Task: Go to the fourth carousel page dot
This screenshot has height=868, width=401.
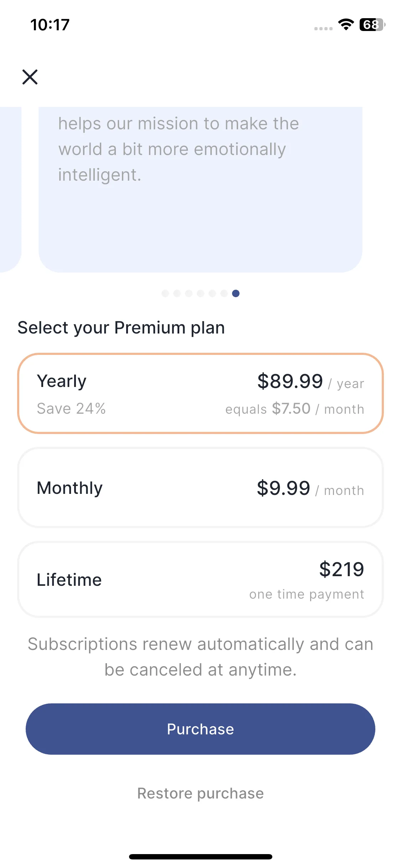Action: coord(201,293)
